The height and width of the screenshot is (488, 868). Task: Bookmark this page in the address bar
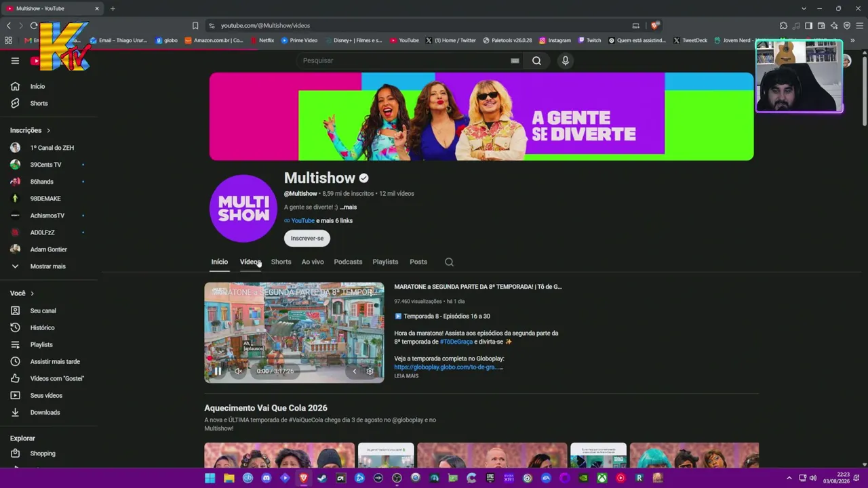[x=195, y=26]
